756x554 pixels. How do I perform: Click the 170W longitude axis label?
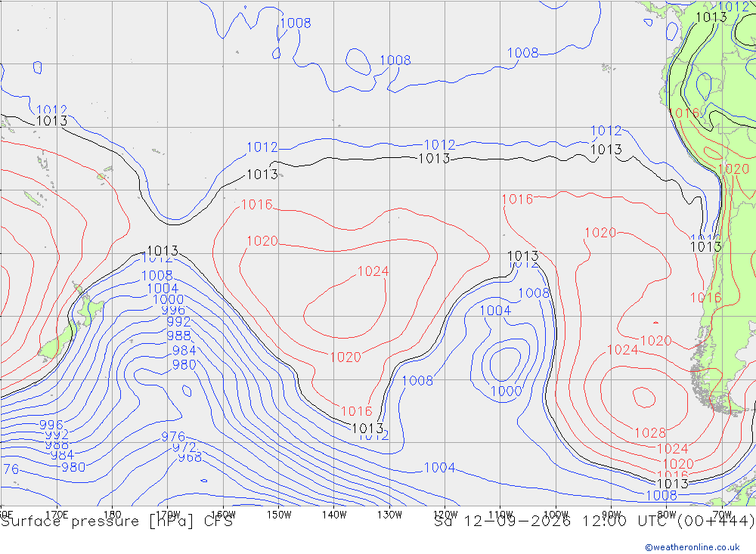point(168,515)
